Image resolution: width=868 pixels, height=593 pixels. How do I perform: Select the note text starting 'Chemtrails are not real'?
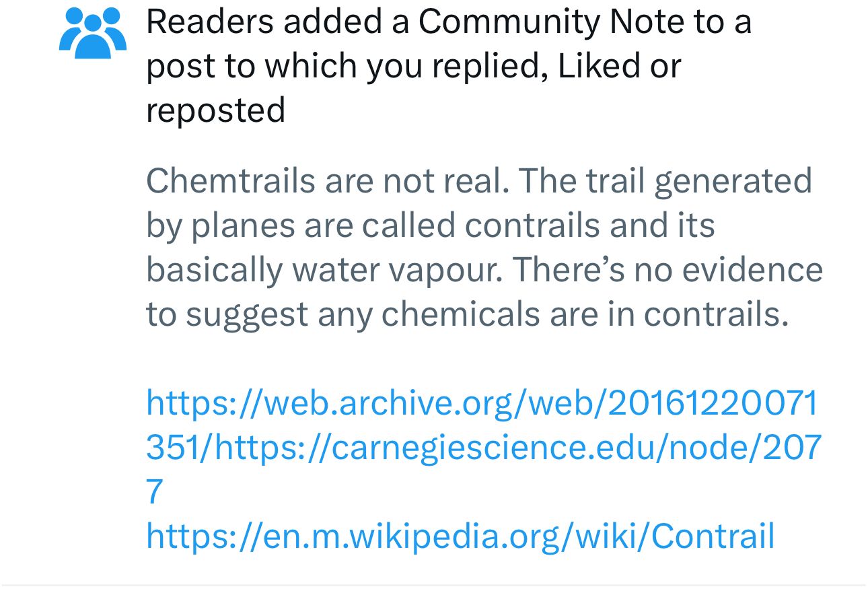pos(484,247)
